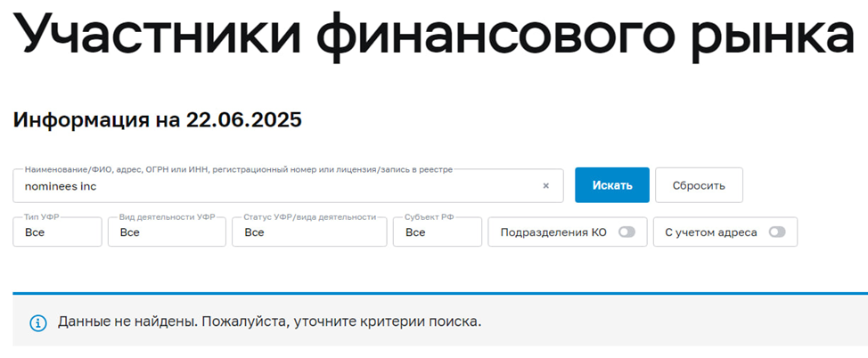Enable the С учетом адреса switch

(x=777, y=232)
